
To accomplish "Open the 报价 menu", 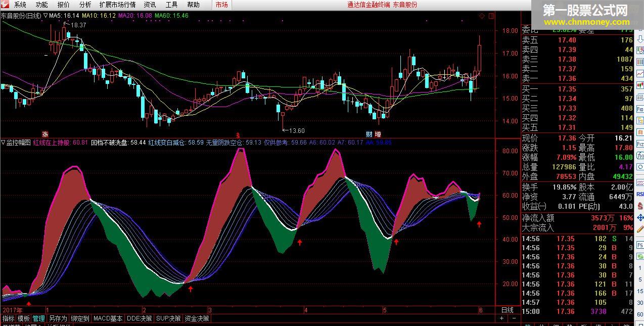I will point(63,5).
